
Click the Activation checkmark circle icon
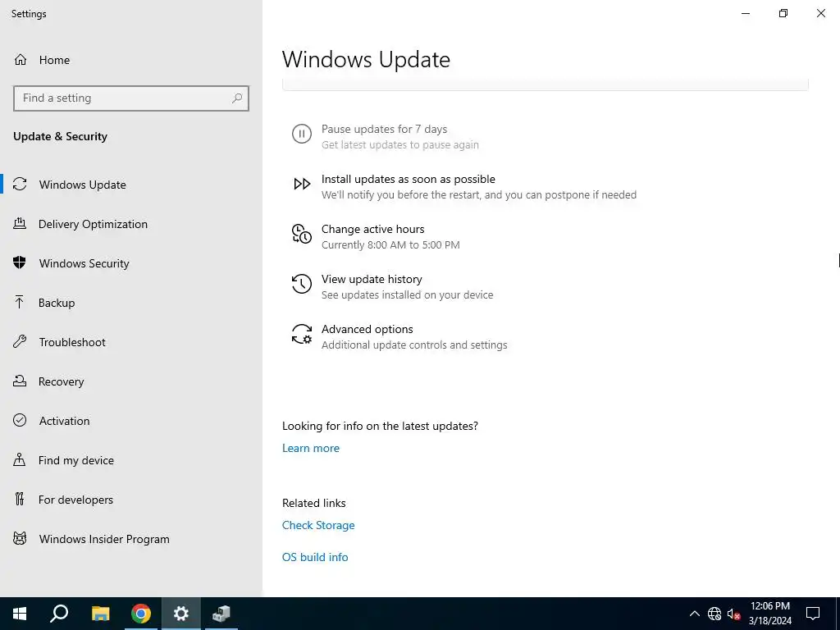[20, 421]
